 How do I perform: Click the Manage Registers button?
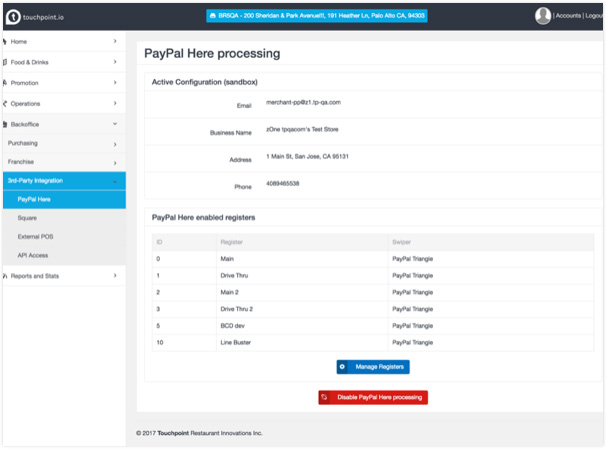pos(373,367)
